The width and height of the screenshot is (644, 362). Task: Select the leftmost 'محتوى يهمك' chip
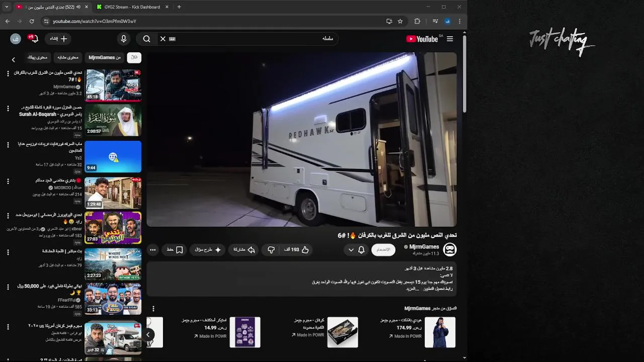pyautogui.click(x=37, y=57)
